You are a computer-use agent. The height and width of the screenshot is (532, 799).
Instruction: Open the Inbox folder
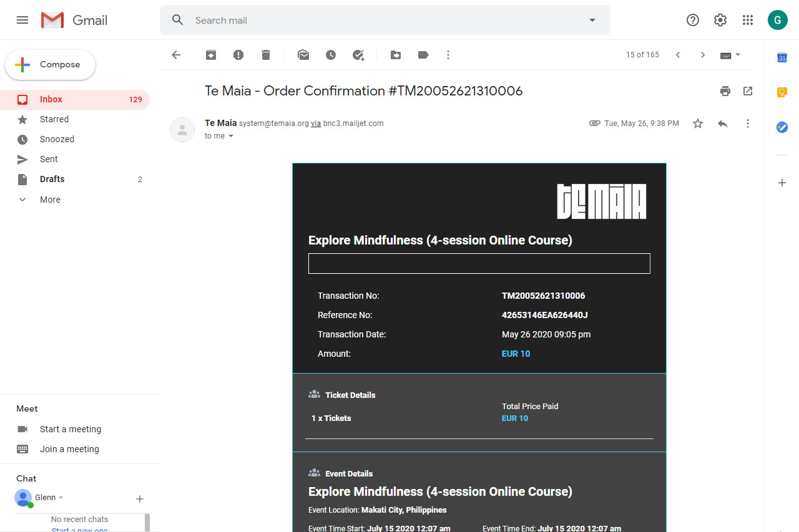pos(75,99)
